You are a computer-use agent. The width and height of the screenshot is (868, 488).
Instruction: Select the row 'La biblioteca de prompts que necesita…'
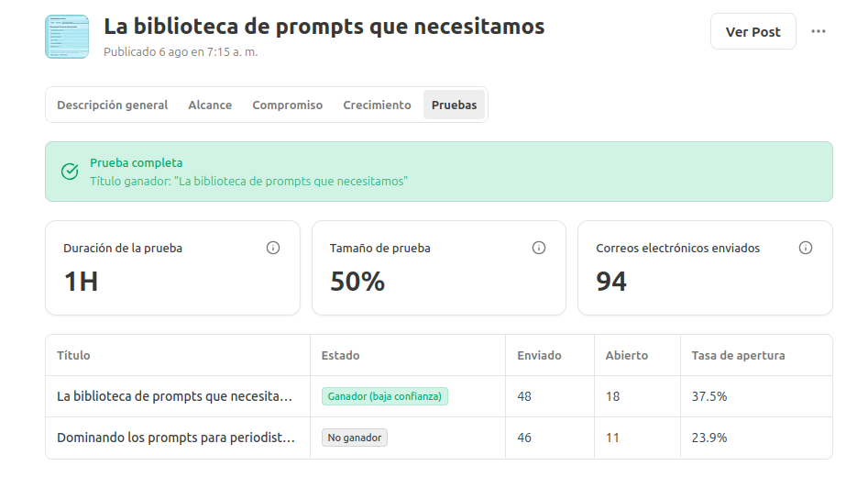pyautogui.click(x=174, y=396)
